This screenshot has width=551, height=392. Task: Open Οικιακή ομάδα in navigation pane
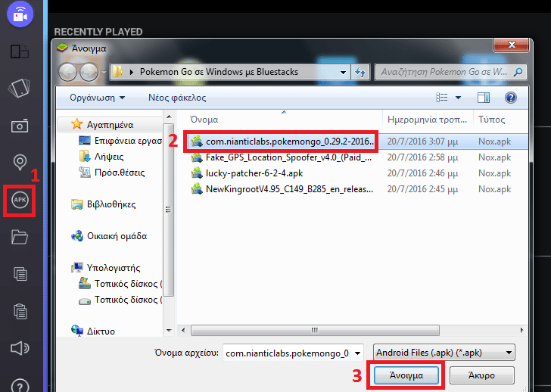coord(109,236)
